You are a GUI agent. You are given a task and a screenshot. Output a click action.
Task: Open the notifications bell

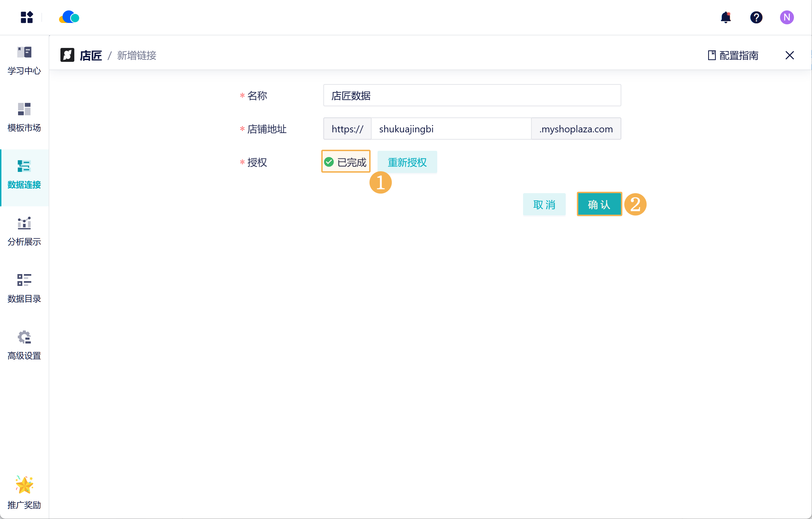coord(726,17)
